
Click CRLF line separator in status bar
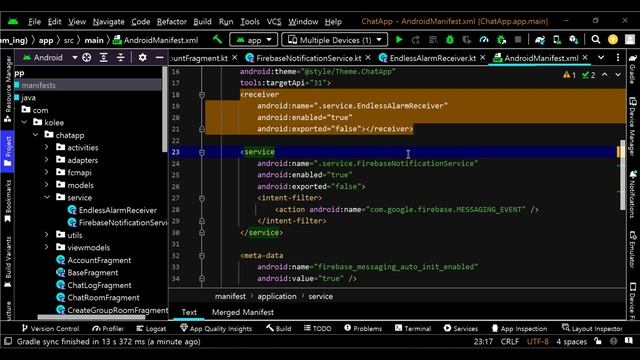509,341
